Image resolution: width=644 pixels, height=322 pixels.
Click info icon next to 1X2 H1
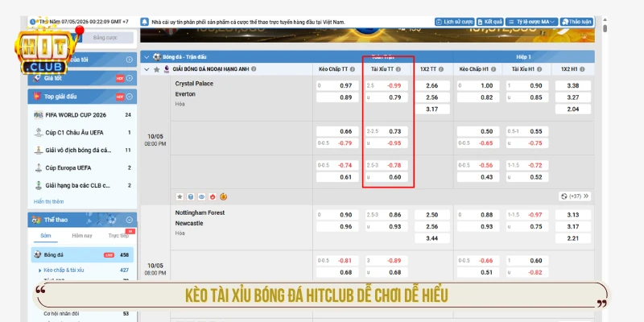582,69
